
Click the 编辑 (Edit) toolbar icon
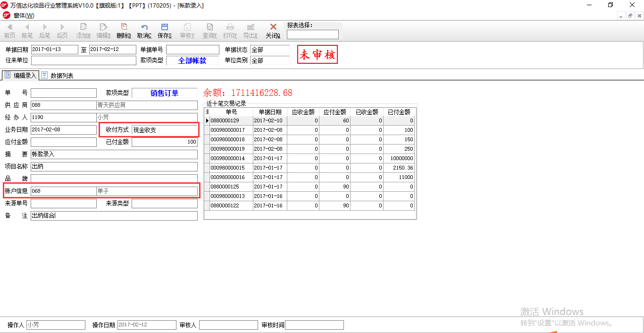[103, 27]
